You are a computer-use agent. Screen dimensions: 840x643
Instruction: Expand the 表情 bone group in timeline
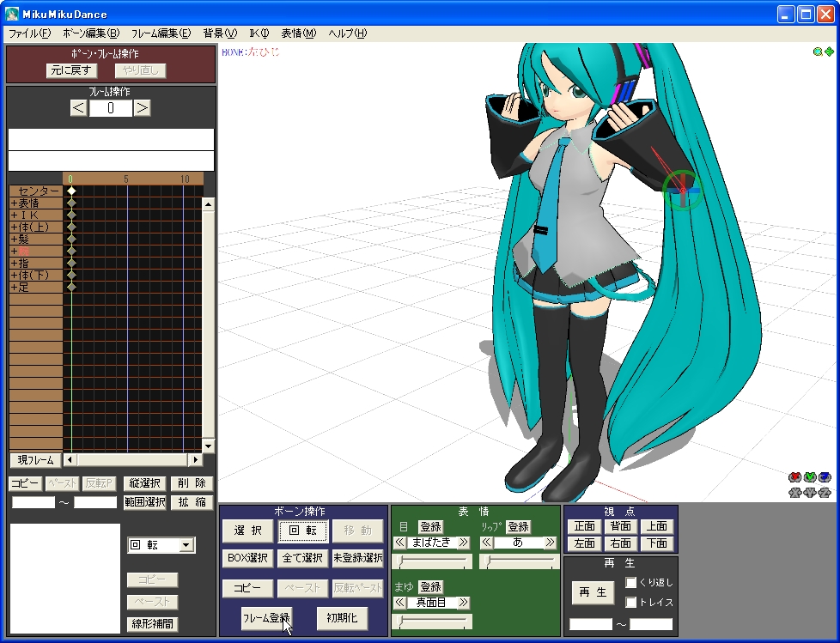pyautogui.click(x=14, y=203)
